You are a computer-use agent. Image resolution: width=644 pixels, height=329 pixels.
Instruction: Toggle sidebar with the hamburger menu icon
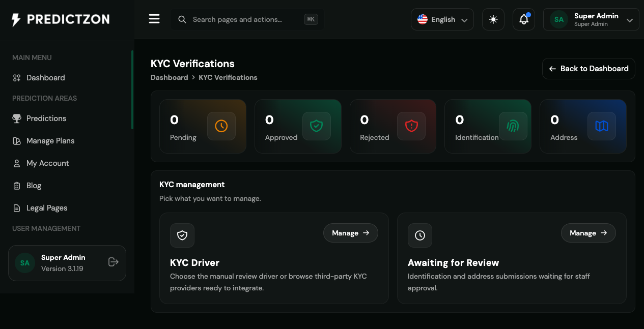pos(154,19)
